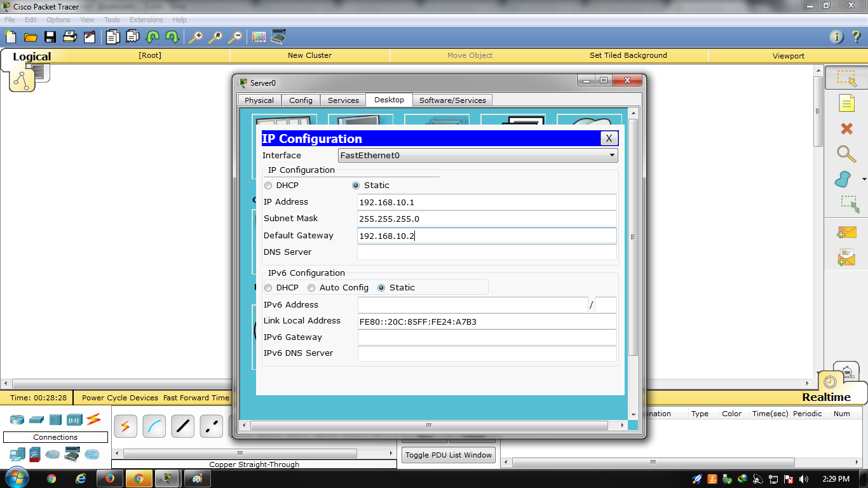Open the Options menu

pyautogui.click(x=58, y=20)
